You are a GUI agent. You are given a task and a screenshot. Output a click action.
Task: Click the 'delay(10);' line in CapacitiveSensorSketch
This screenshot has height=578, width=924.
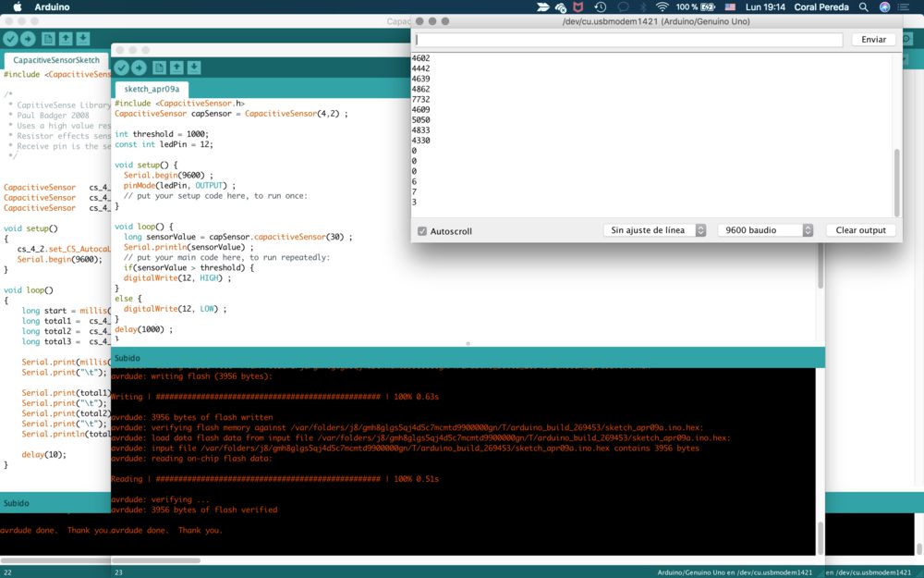pyautogui.click(x=44, y=454)
